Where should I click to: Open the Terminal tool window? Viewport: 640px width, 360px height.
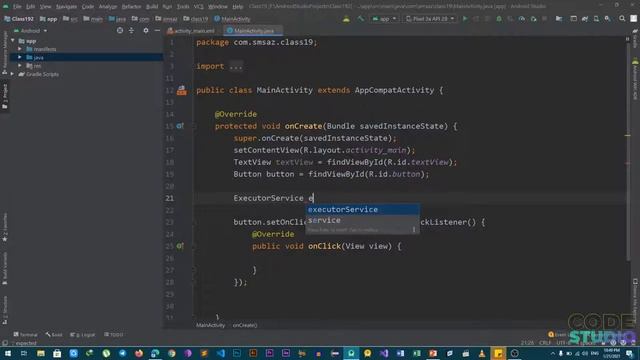(25, 335)
